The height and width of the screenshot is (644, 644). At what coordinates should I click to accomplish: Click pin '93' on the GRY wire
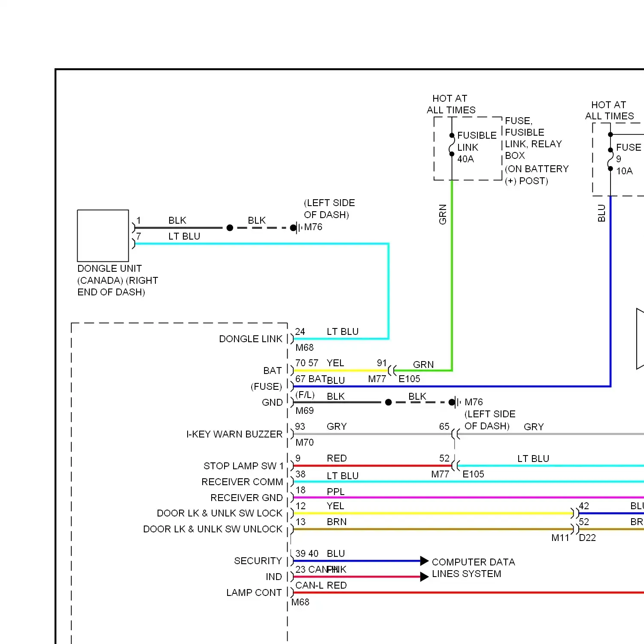click(x=300, y=427)
